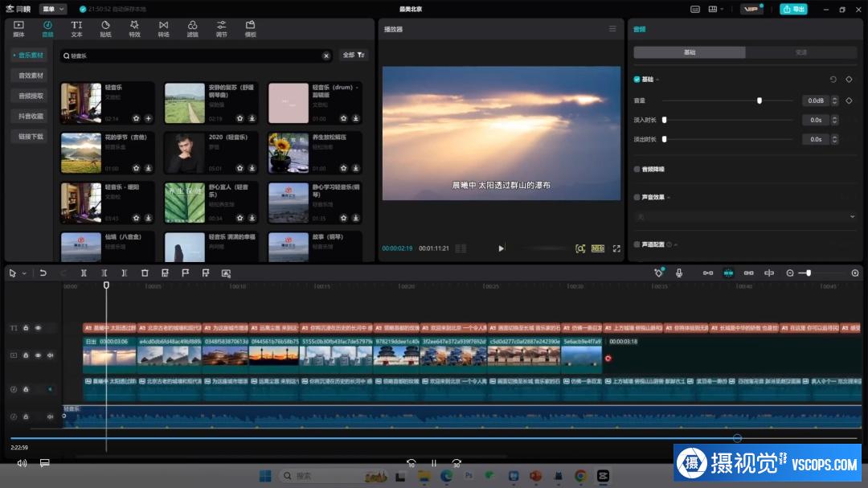Expand the selection tool dropdown arrow
The width and height of the screenshot is (868, 488).
point(24,273)
